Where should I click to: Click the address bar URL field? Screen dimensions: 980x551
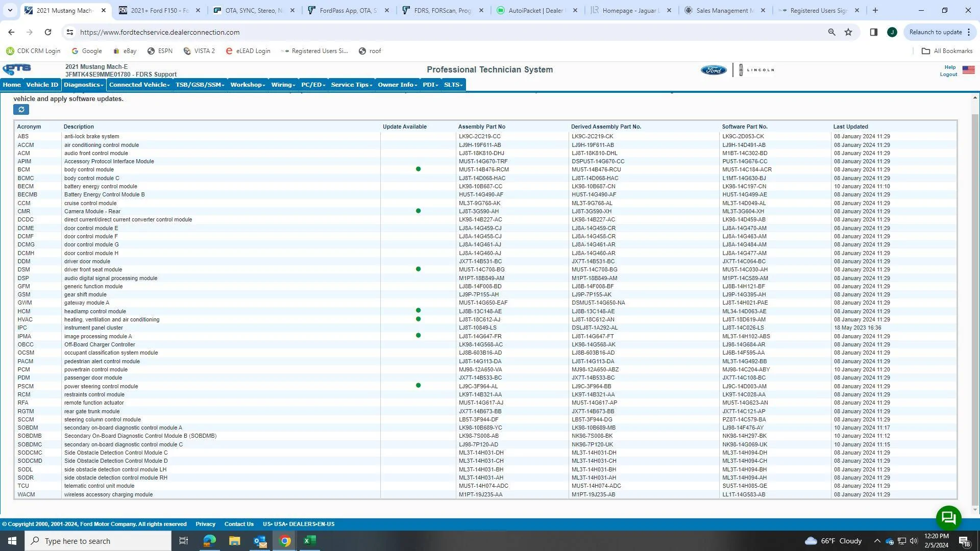click(449, 32)
